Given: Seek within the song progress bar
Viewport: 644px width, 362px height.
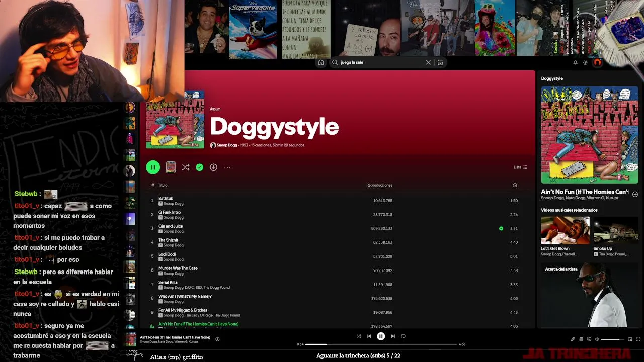Looking at the screenshot, I should [381, 344].
